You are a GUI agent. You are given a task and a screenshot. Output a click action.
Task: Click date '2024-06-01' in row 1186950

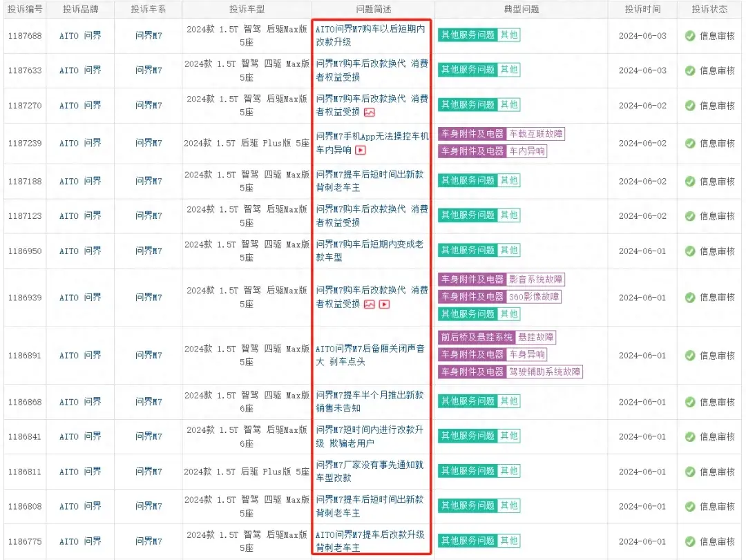[x=642, y=251]
